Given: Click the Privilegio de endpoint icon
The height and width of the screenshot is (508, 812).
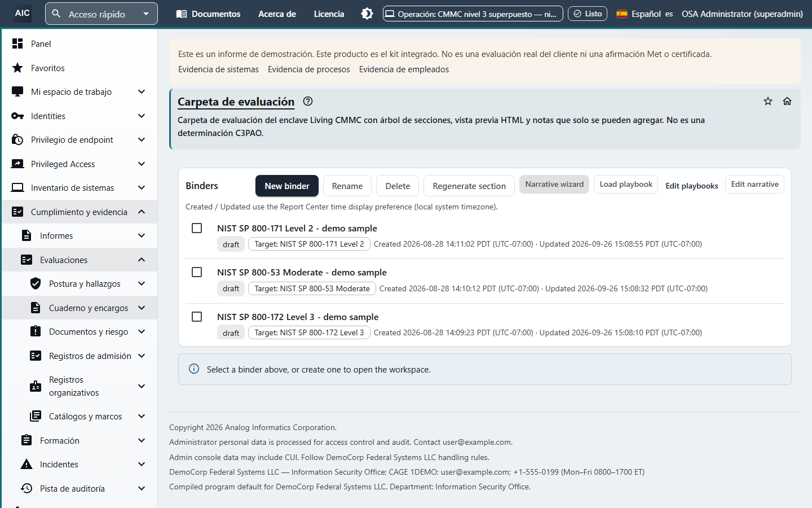Looking at the screenshot, I should 17,140.
